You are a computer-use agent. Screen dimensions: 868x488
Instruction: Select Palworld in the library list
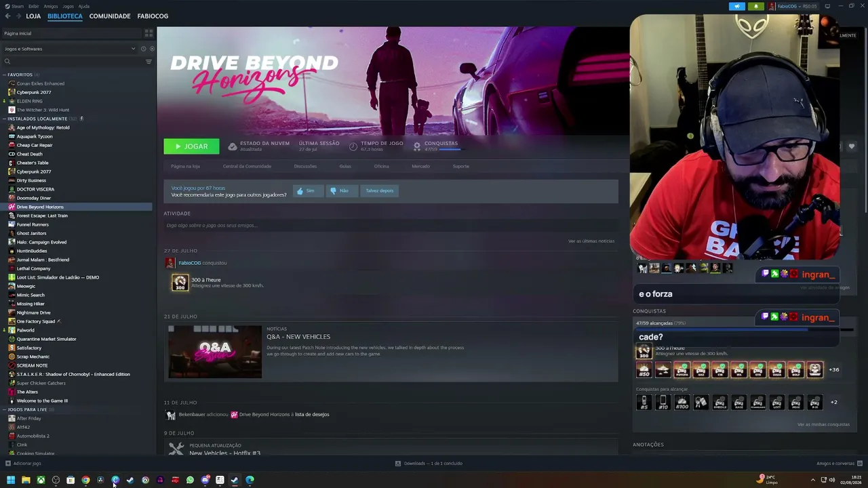tap(25, 330)
